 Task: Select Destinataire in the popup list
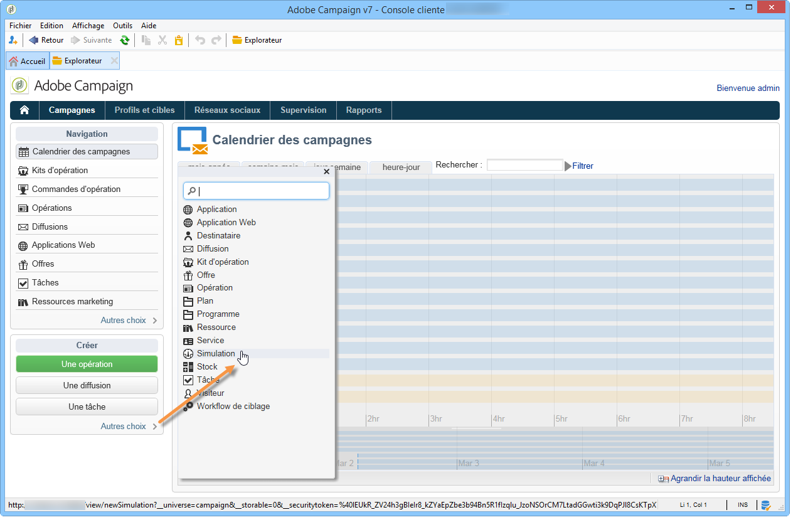[x=218, y=236]
